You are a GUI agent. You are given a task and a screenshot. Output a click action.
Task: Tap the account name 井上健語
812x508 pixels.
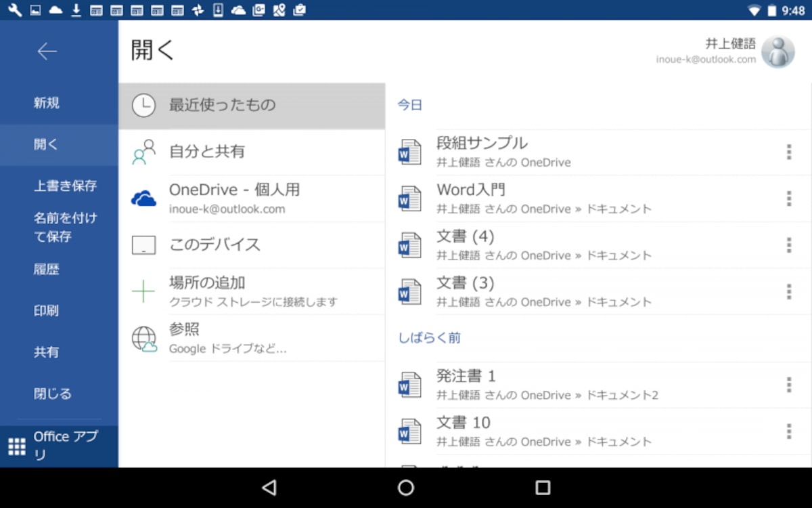(730, 44)
